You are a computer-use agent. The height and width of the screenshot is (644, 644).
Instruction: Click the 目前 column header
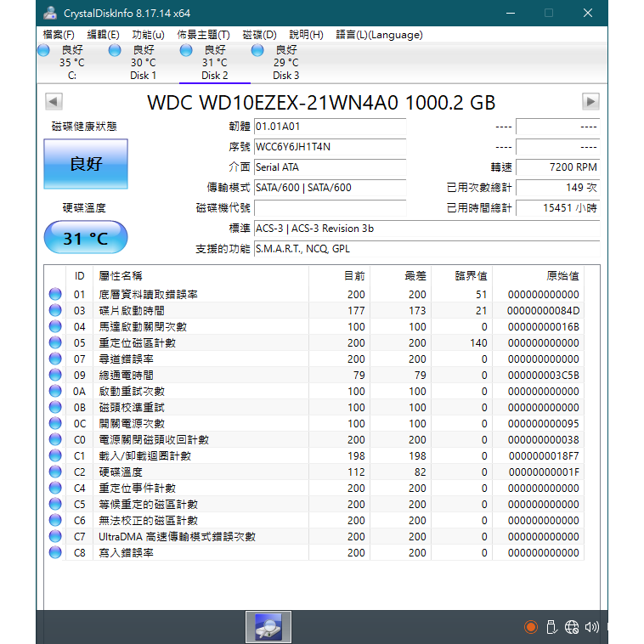coord(339,276)
